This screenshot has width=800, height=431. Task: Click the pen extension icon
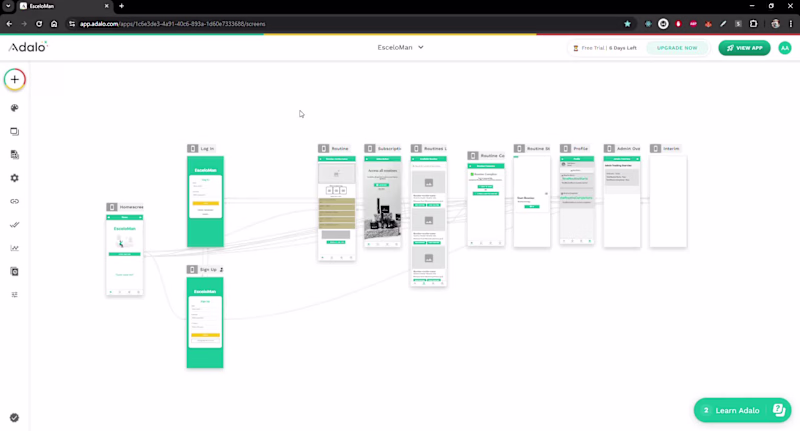pyautogui.click(x=723, y=24)
